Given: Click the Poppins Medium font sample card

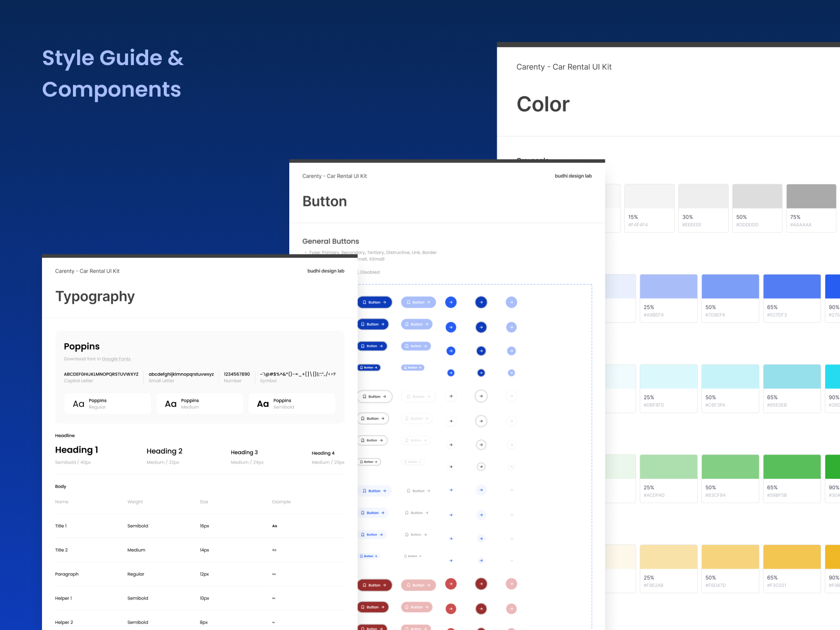Looking at the screenshot, I should pos(199,404).
